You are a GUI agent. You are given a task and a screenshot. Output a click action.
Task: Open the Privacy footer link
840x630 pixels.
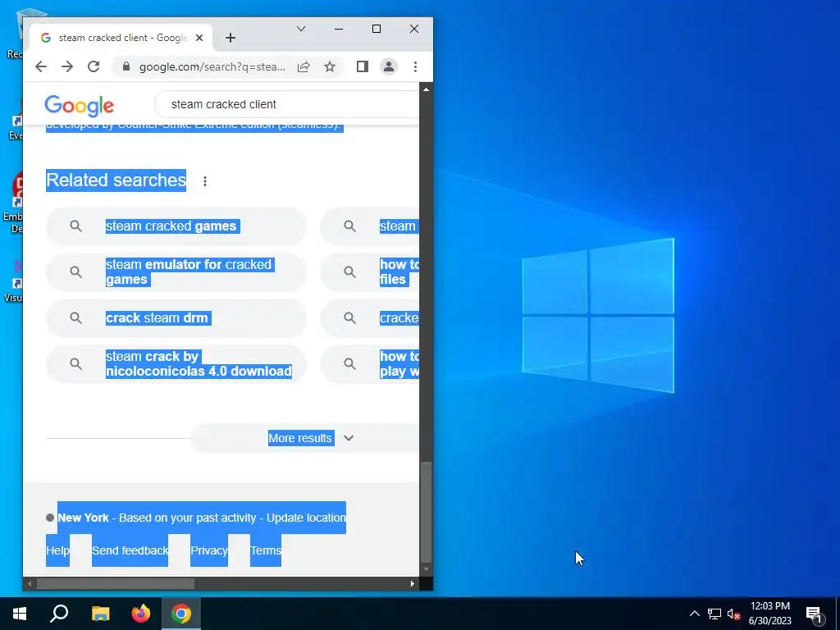(x=209, y=550)
